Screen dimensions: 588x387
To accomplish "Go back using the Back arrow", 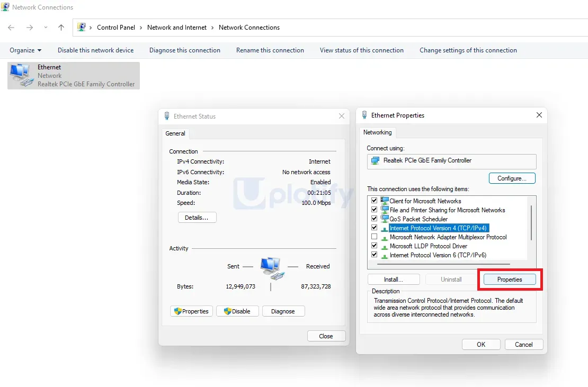I will pyautogui.click(x=11, y=28).
